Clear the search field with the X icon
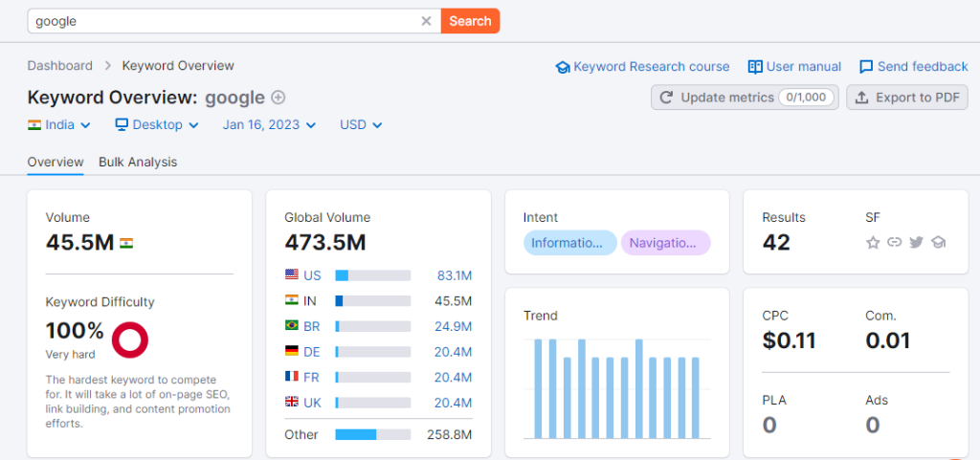 426,21
